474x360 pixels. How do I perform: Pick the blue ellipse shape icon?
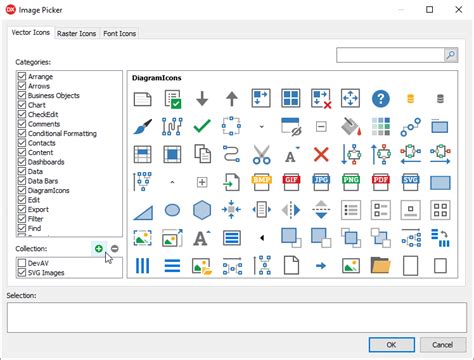tap(172, 210)
